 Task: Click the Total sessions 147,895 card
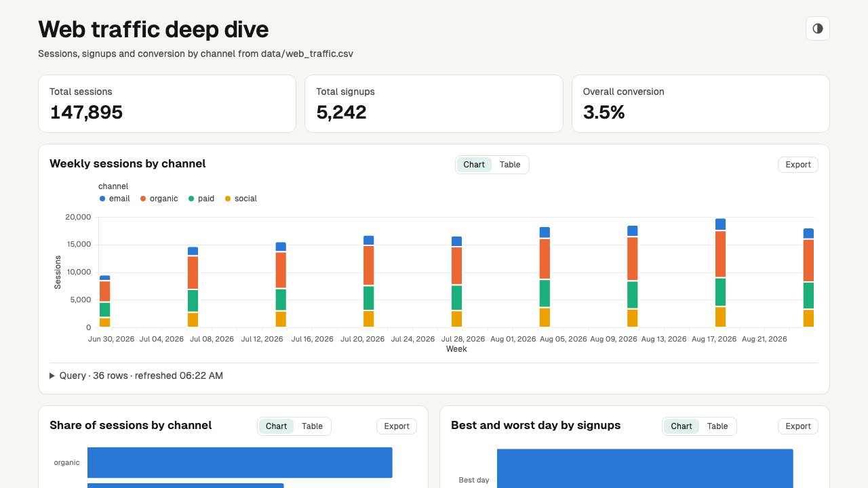(167, 104)
